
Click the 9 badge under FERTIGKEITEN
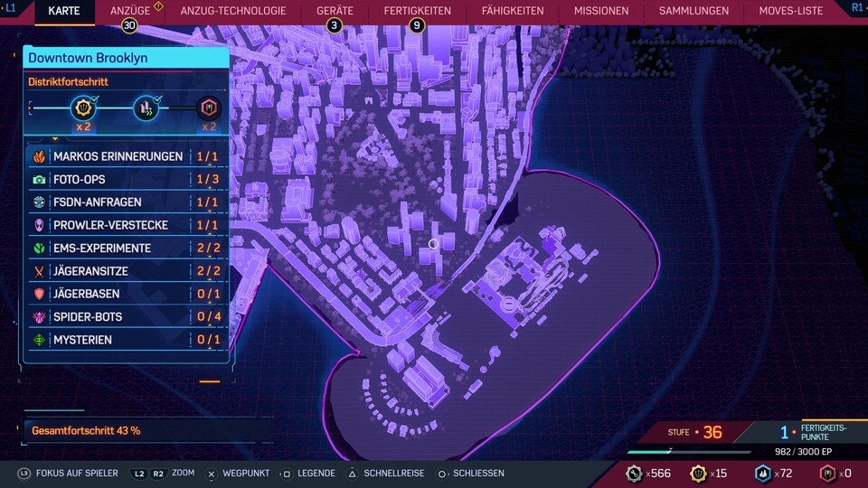click(417, 25)
